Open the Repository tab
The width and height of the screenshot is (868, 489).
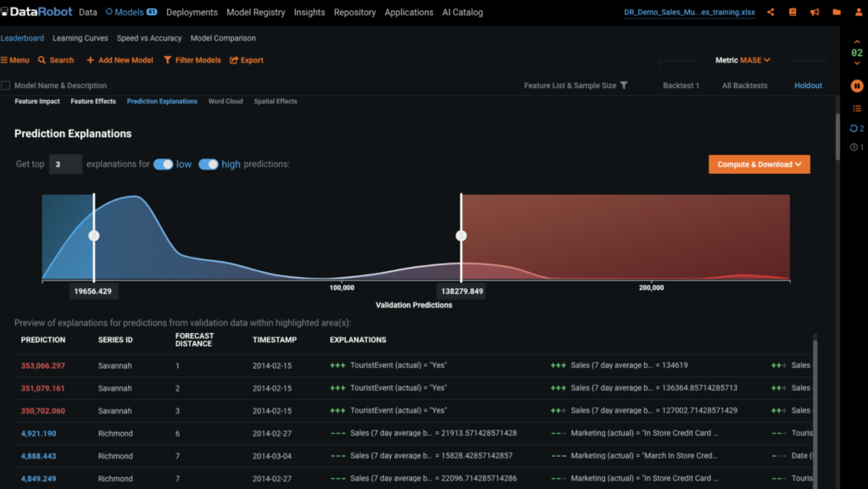coord(355,12)
